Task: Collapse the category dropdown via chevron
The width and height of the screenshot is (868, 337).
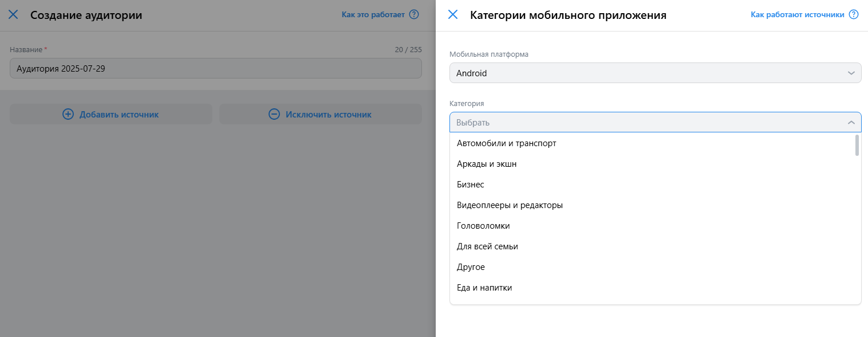Action: pyautogui.click(x=851, y=122)
